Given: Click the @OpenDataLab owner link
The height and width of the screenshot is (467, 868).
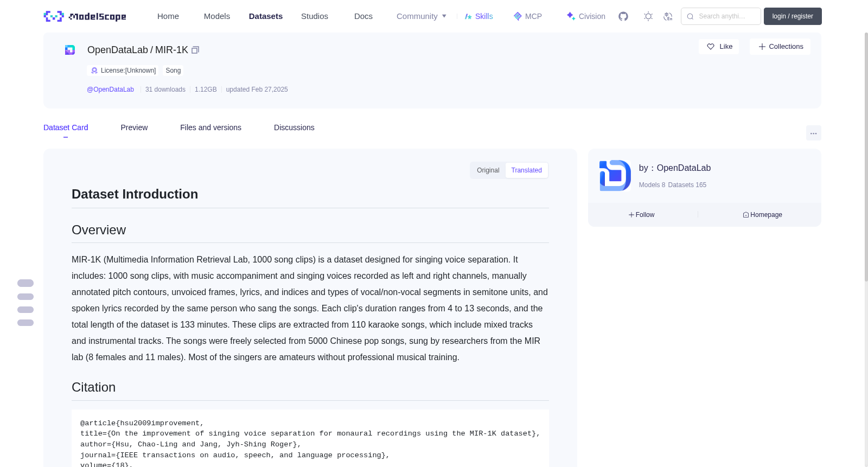Looking at the screenshot, I should pos(110,89).
